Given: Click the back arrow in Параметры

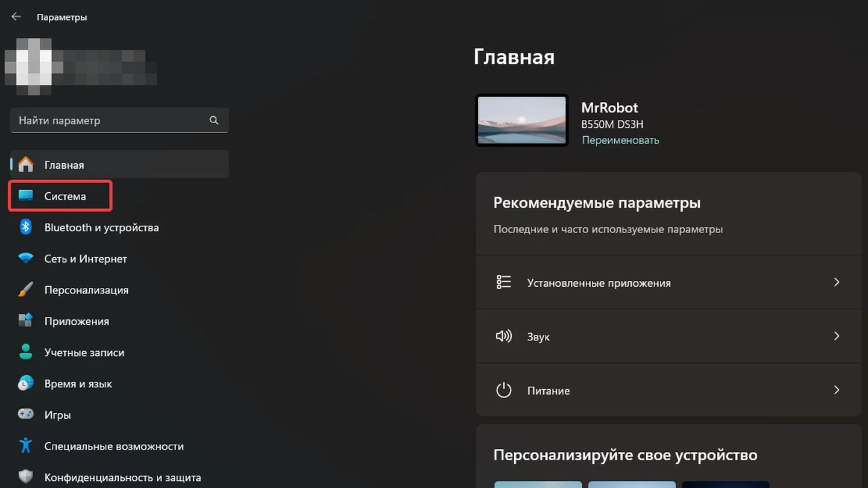Looking at the screenshot, I should [x=16, y=17].
